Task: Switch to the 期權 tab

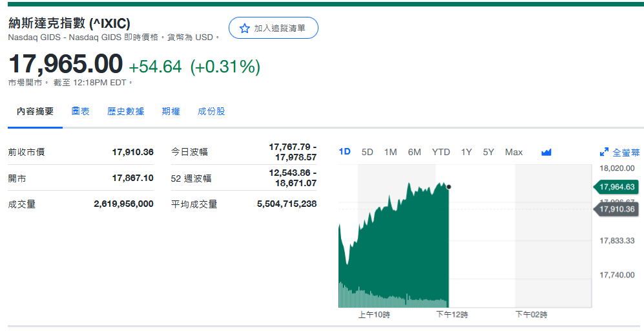Action: coord(171,111)
